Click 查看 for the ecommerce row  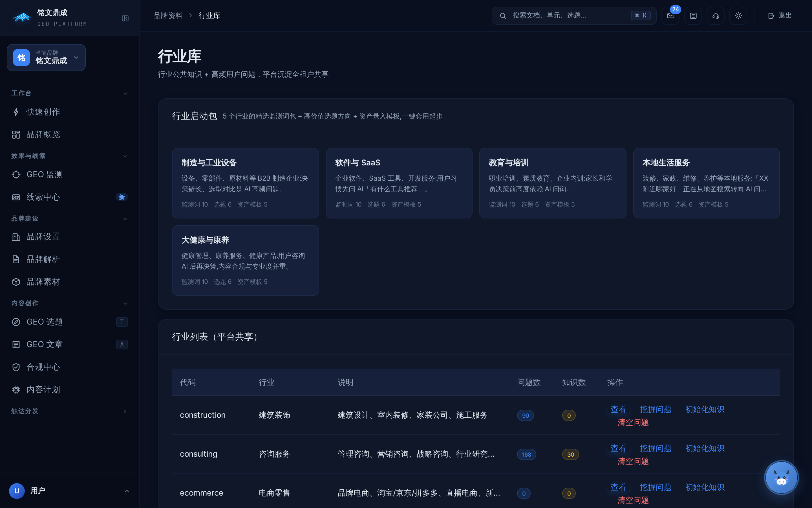[x=618, y=487]
